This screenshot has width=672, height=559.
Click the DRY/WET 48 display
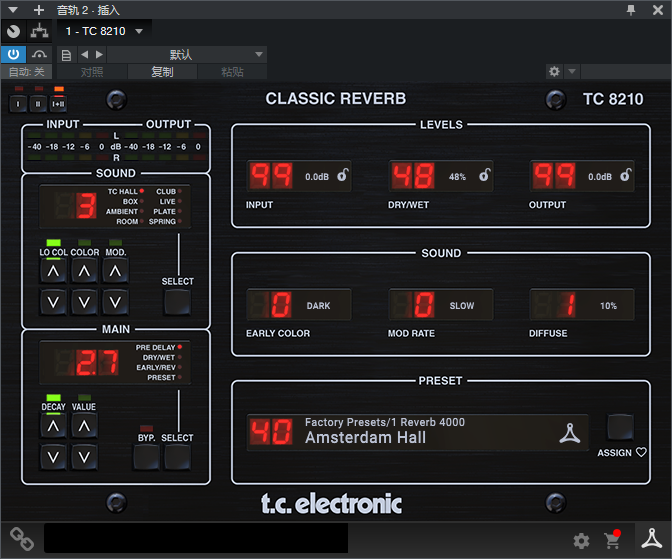(x=413, y=176)
